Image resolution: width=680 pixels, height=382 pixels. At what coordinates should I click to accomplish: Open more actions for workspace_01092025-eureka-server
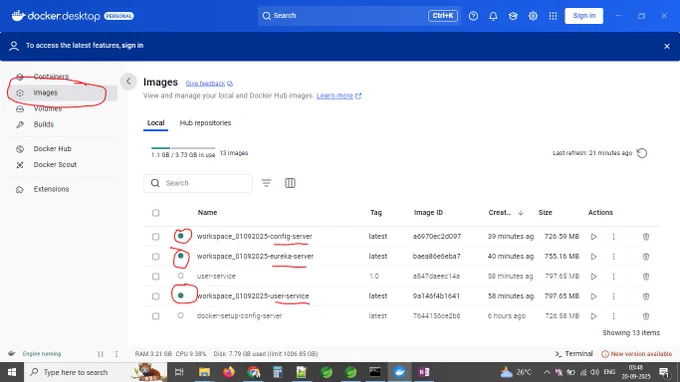point(614,257)
